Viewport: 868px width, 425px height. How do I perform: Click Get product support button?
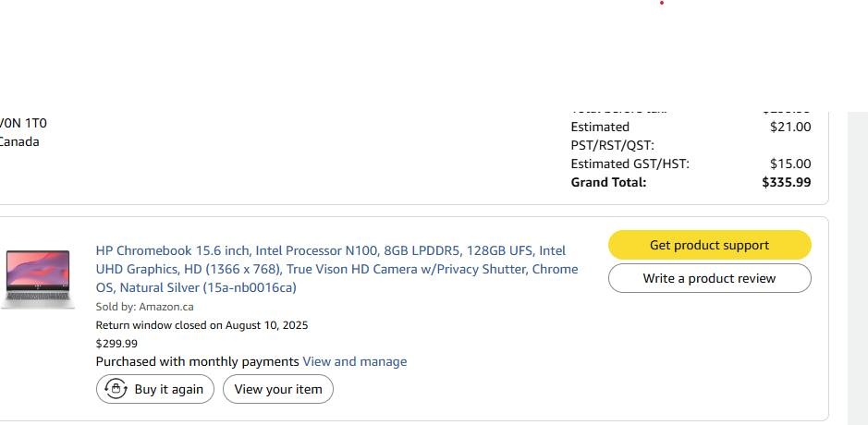(710, 245)
